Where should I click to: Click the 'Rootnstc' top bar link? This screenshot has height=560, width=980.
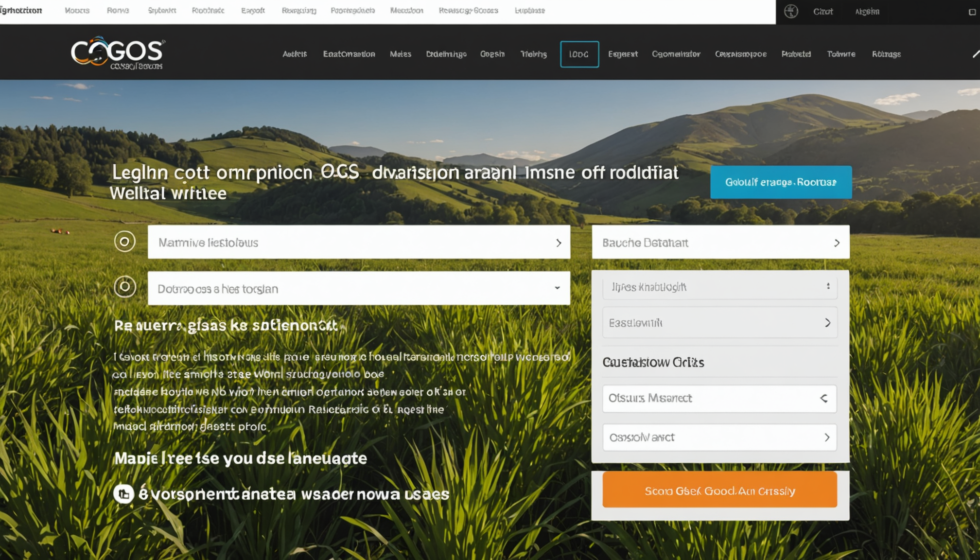pyautogui.click(x=208, y=10)
